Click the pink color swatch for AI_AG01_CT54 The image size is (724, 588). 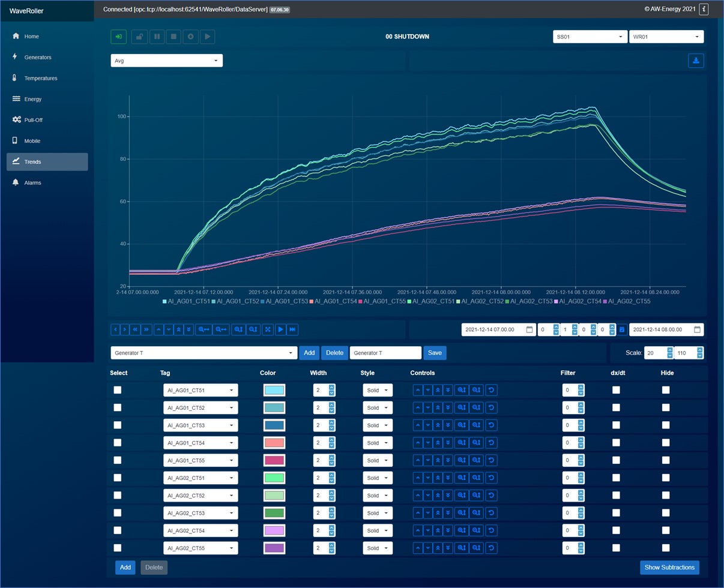pyautogui.click(x=274, y=443)
